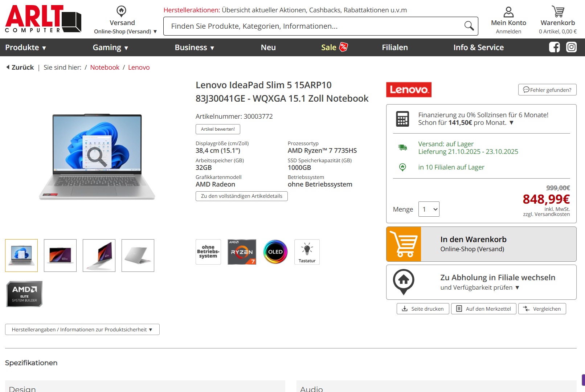The image size is (585, 392).
Task: Open the Neu menu item
Action: coord(268,48)
